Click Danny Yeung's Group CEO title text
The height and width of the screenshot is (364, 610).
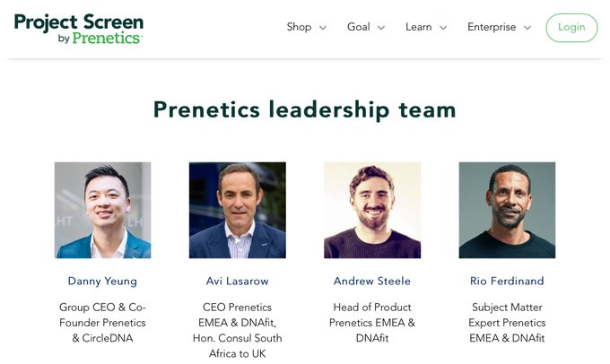coord(102,323)
